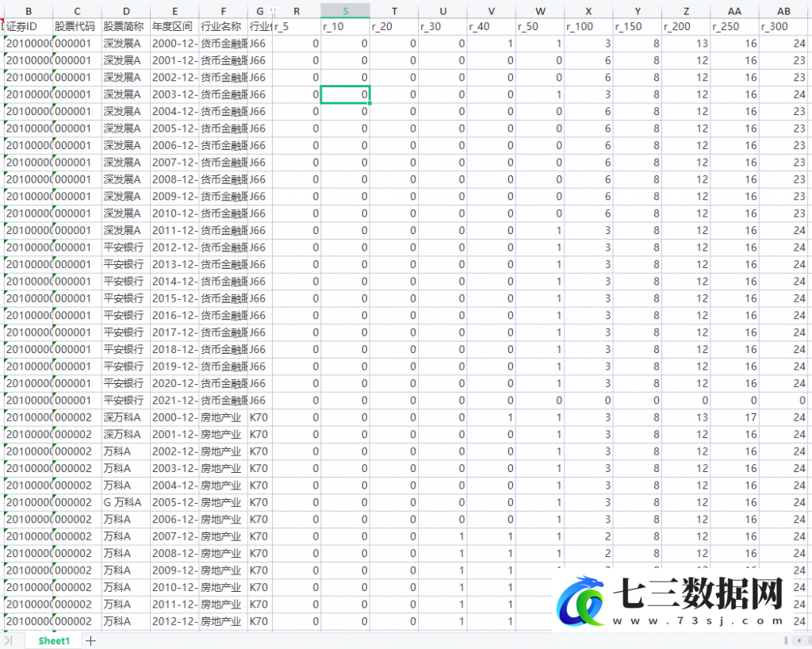Click the r_50 header cell
This screenshot has width=812, height=649.
click(x=540, y=26)
